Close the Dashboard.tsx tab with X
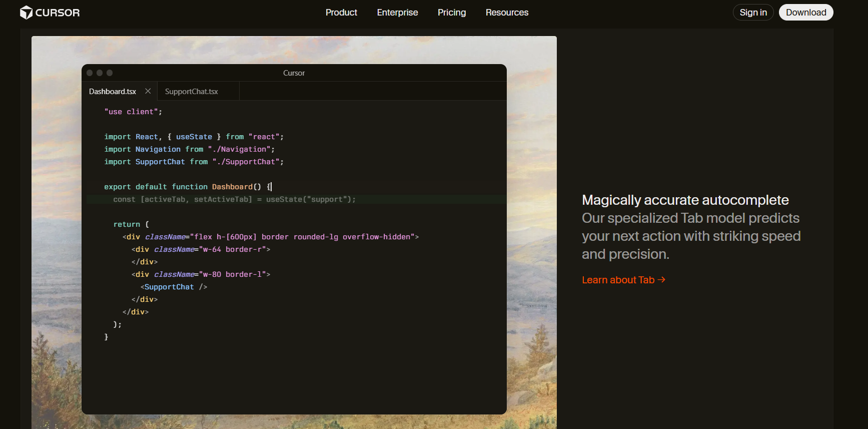Viewport: 868px width, 429px height. point(148,91)
